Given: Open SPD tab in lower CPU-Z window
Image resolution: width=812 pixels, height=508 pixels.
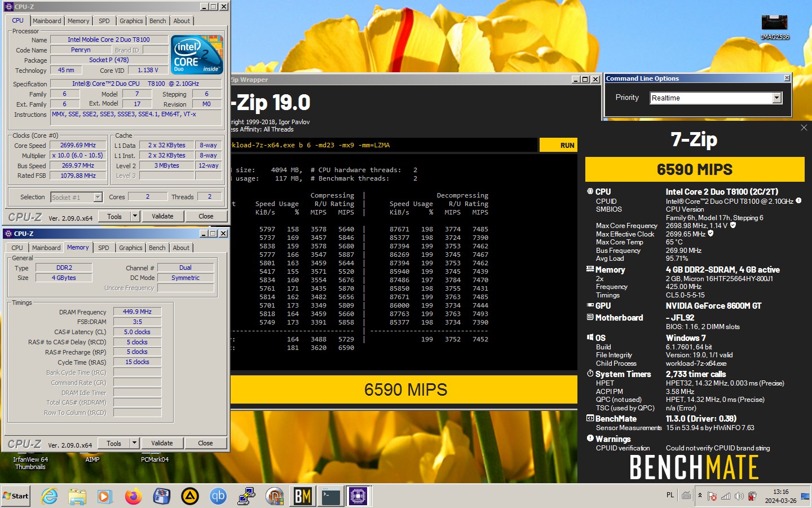Looking at the screenshot, I should click(x=104, y=248).
